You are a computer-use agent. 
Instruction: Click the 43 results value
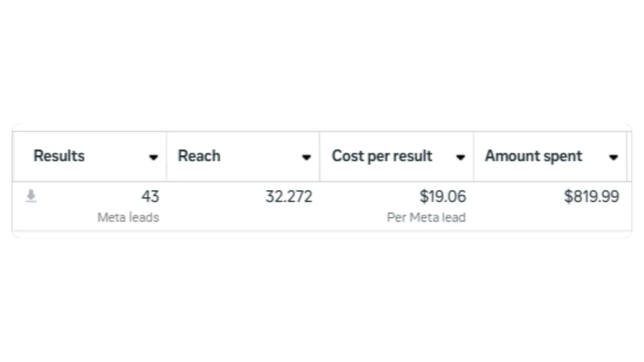click(x=150, y=197)
